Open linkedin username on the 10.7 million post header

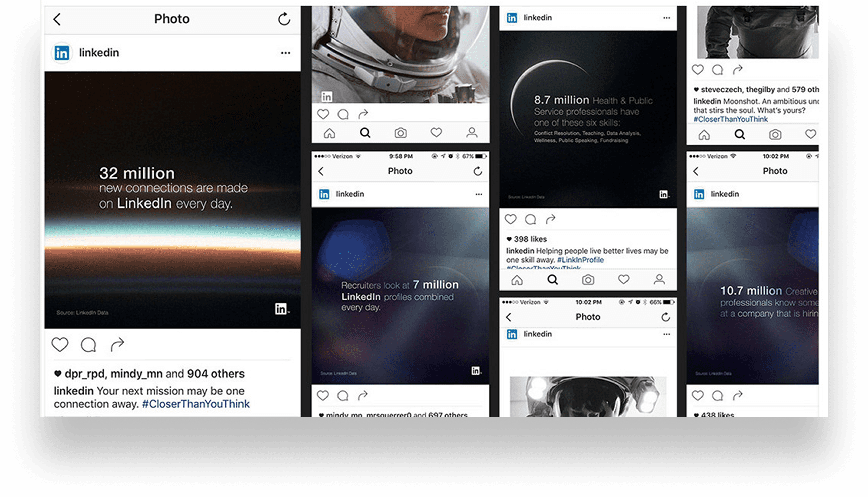click(725, 194)
